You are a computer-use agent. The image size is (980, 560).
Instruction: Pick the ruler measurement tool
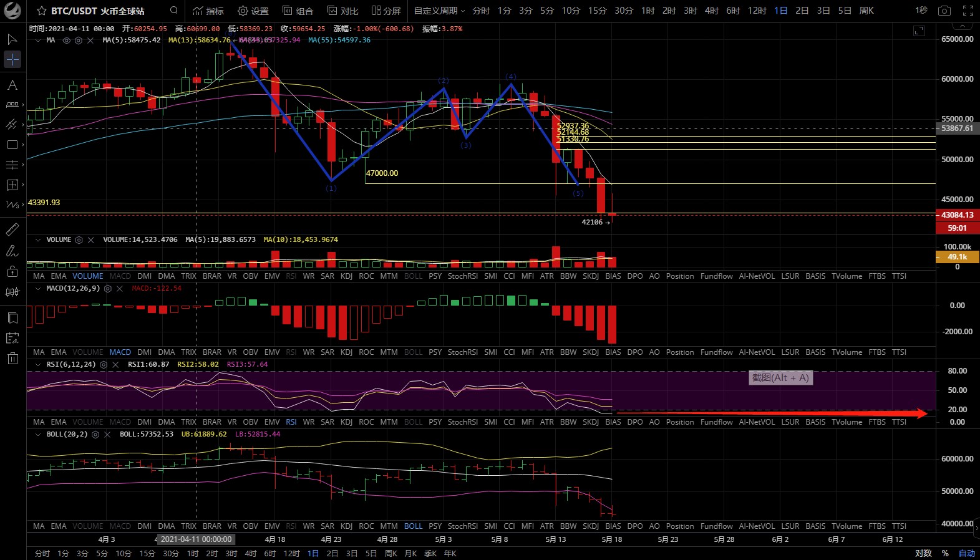coord(12,229)
